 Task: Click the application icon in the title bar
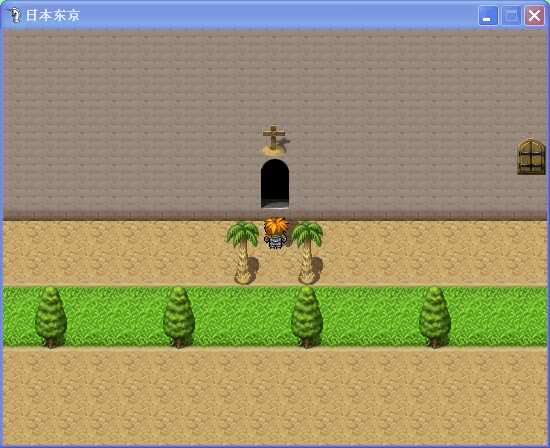tap(14, 15)
